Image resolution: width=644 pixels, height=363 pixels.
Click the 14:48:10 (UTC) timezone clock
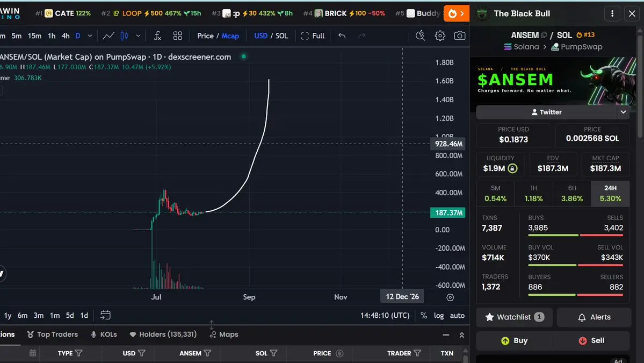coord(385,315)
